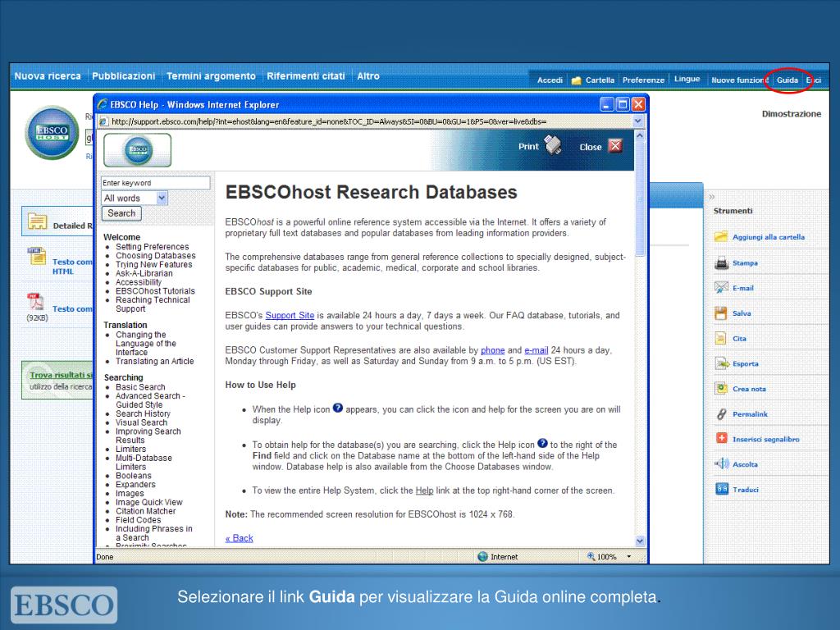Open Translating an Article help topic
840x630 pixels.
[155, 361]
